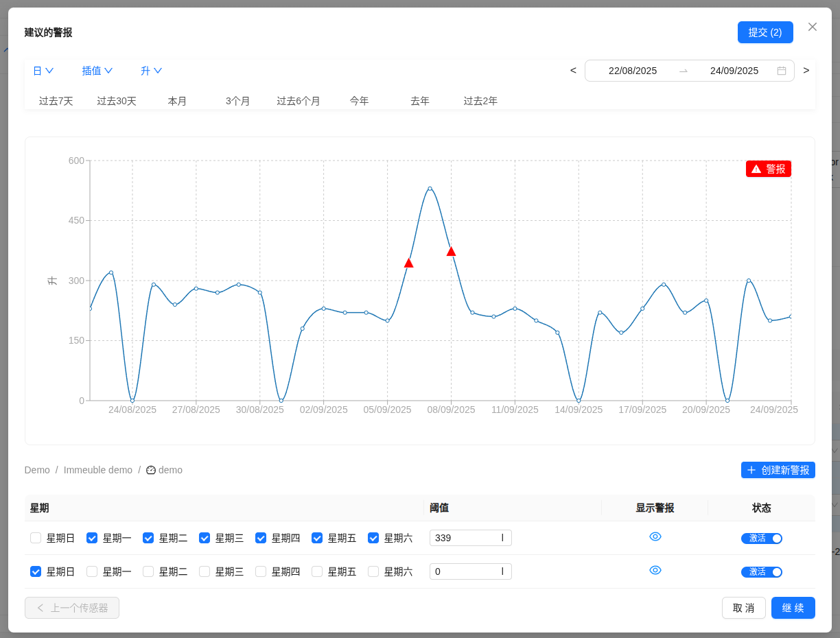This screenshot has height=638, width=840.
Task: Click the 创建新警报 button
Action: [778, 470]
